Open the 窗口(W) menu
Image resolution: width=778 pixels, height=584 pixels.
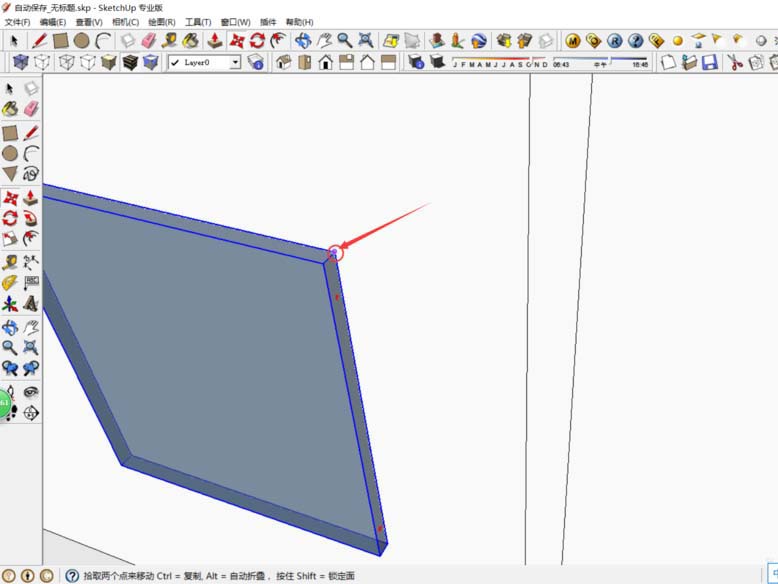pyautogui.click(x=235, y=22)
